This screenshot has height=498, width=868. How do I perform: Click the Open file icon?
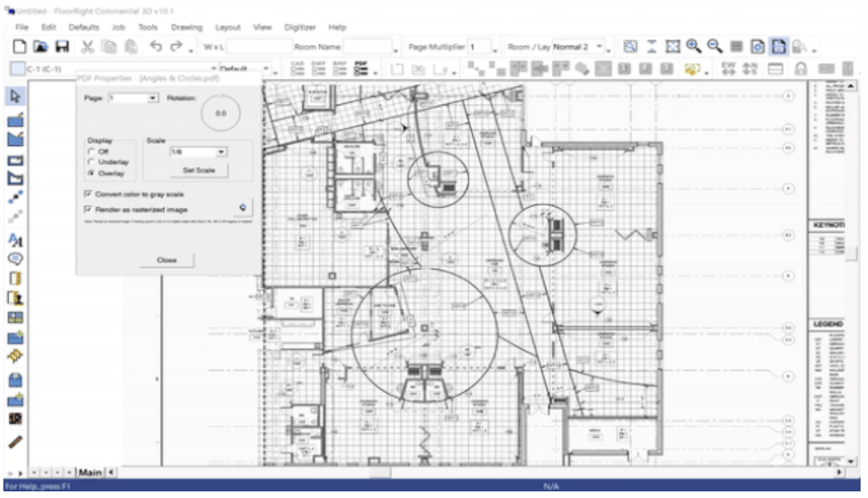tap(41, 47)
